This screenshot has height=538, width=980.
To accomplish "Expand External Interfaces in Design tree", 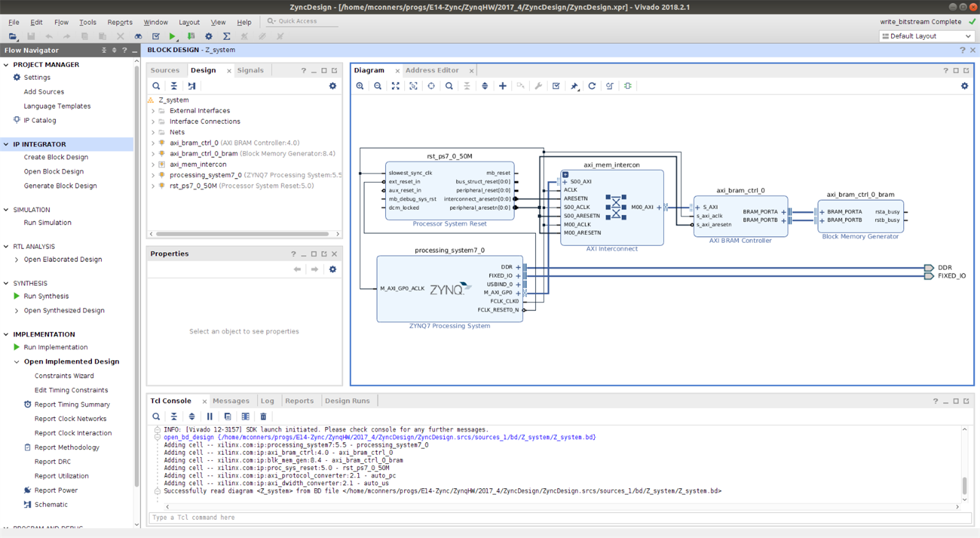I will tap(153, 111).
